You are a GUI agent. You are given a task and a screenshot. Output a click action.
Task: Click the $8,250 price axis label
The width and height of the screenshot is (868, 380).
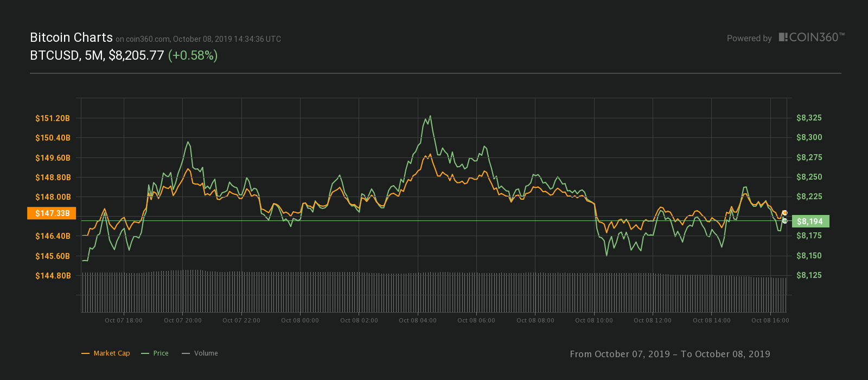point(809,177)
